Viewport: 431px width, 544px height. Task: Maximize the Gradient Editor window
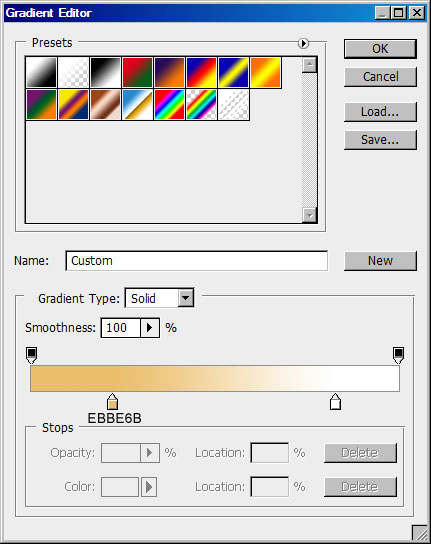pyautogui.click(x=399, y=13)
